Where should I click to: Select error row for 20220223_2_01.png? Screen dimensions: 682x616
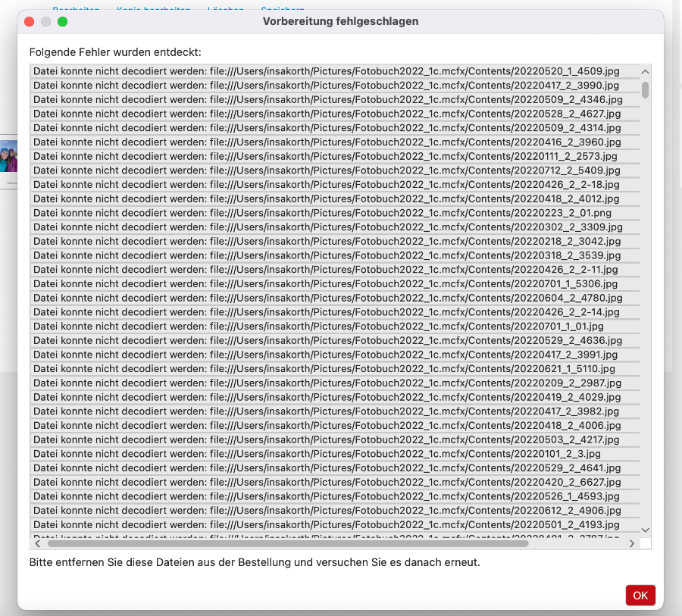335,213
